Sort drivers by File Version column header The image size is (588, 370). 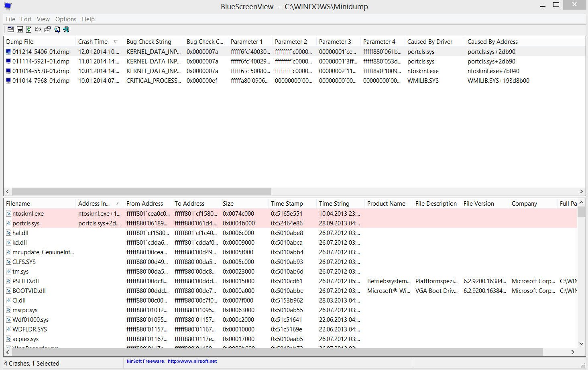click(485, 203)
